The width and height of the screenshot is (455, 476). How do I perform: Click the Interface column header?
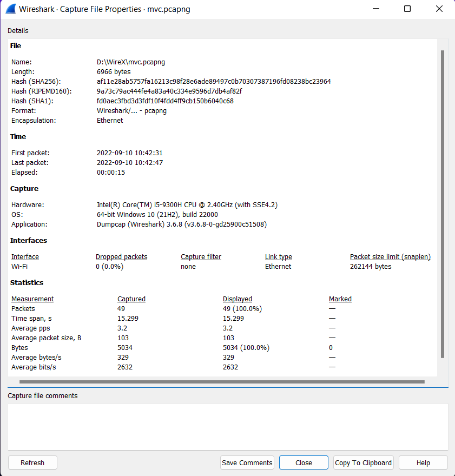[x=25, y=256]
